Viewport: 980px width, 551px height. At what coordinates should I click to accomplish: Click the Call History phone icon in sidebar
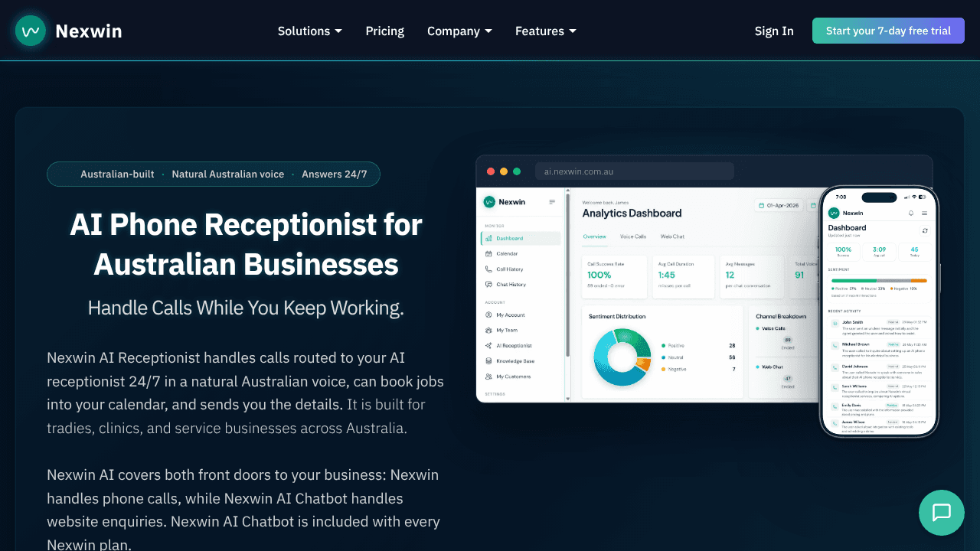point(488,269)
